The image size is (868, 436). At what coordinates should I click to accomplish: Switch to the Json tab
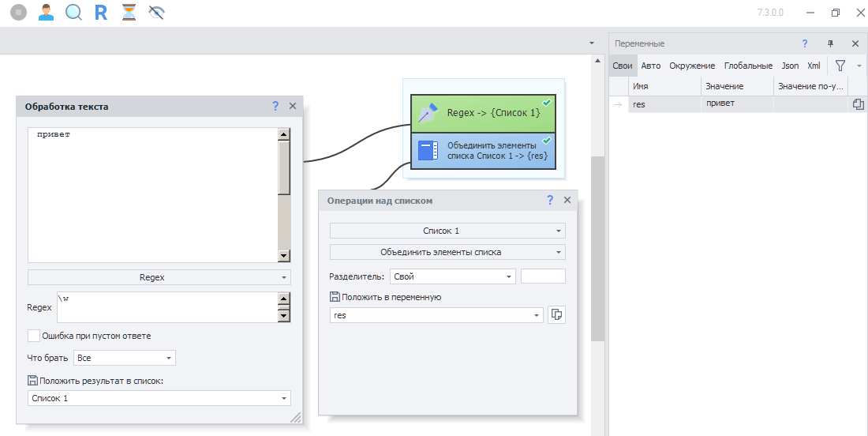790,66
